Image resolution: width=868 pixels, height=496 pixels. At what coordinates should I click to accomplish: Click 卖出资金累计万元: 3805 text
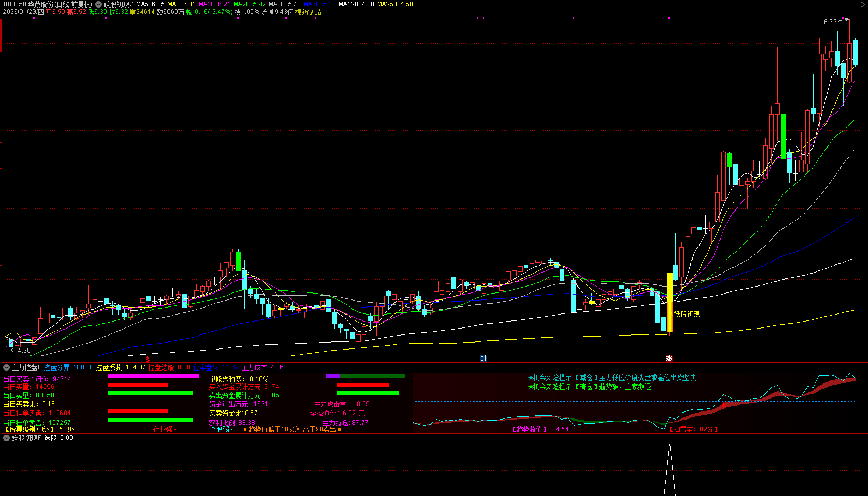[244, 395]
